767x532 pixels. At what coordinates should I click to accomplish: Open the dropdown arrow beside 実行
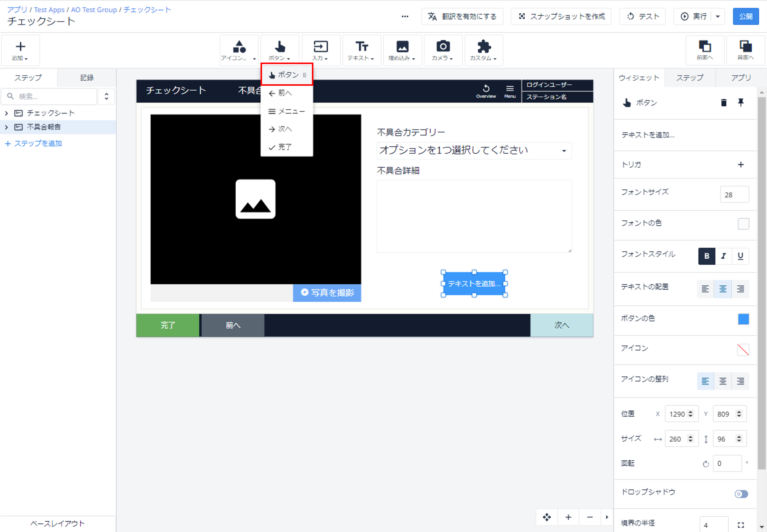(718, 16)
